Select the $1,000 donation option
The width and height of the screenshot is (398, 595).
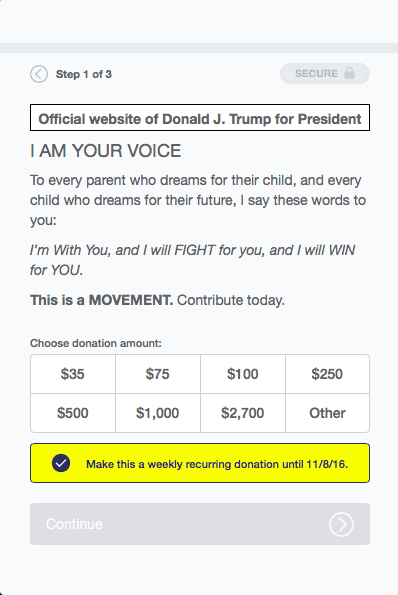point(158,413)
